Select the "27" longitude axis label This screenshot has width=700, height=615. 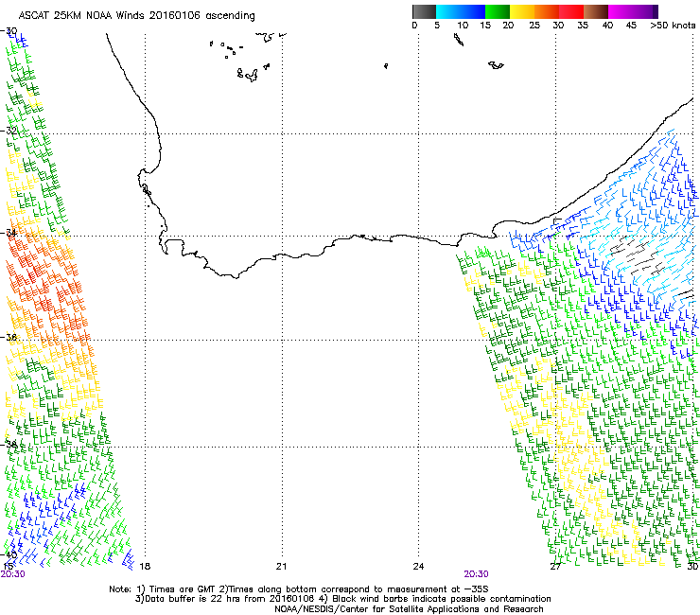click(555, 567)
